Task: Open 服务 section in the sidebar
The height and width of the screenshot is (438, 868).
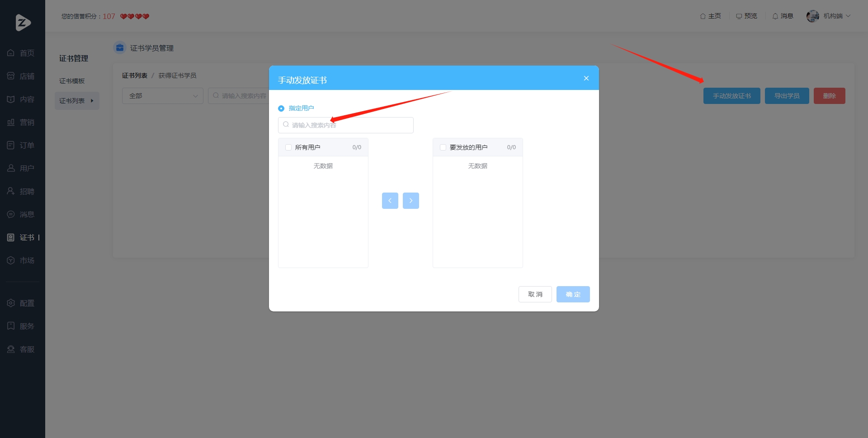Action: (x=21, y=326)
